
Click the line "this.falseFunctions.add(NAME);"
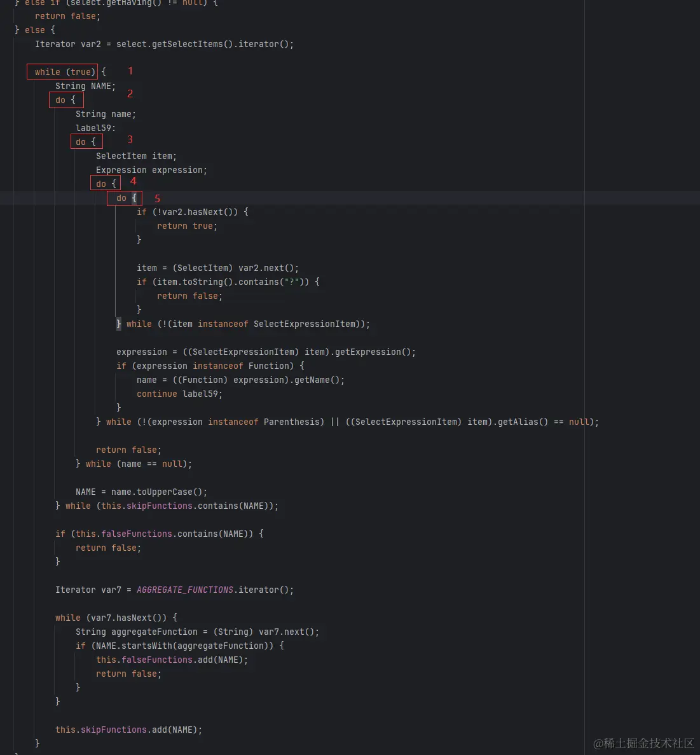click(172, 660)
